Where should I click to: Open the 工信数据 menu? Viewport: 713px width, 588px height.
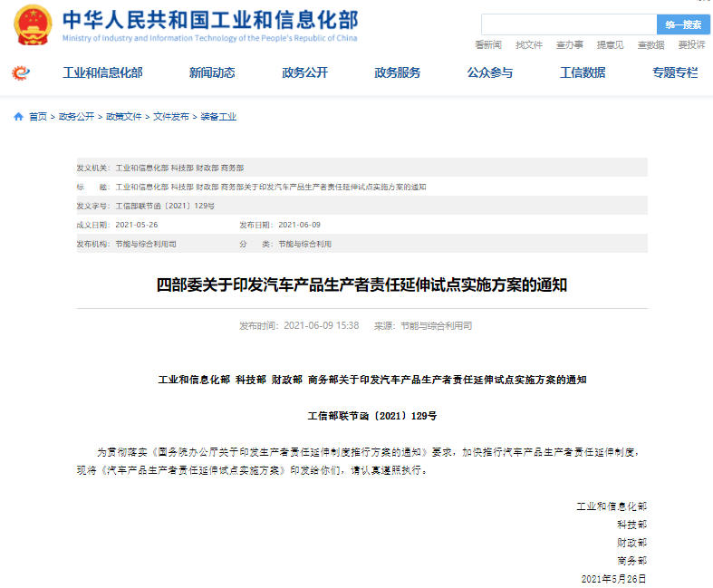583,73
